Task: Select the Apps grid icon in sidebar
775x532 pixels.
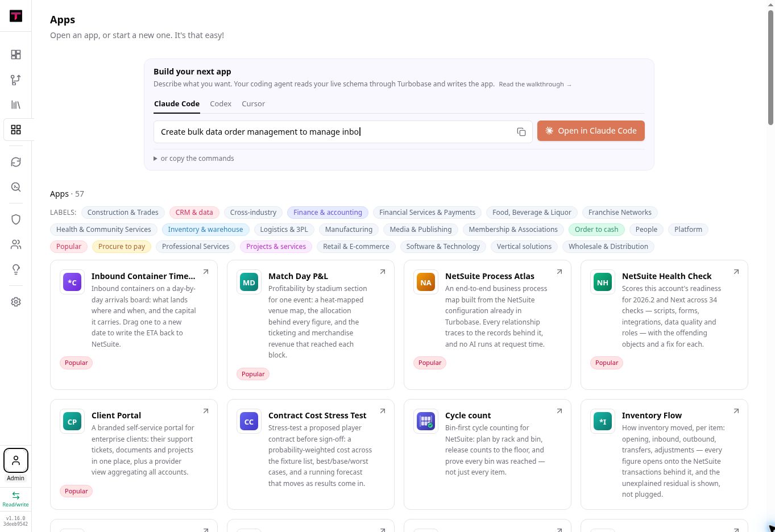Action: 16,130
